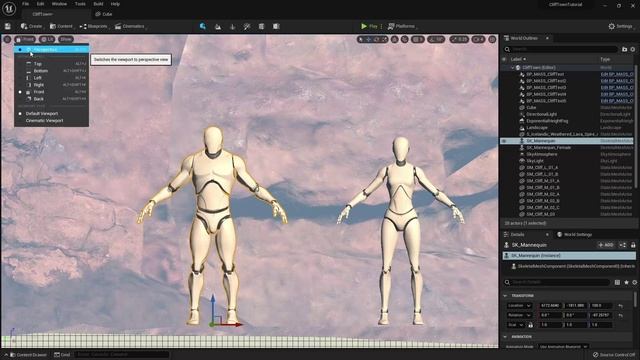Toggle uniform Scale lock icon
Screen dimensions: 640x360
(531, 325)
